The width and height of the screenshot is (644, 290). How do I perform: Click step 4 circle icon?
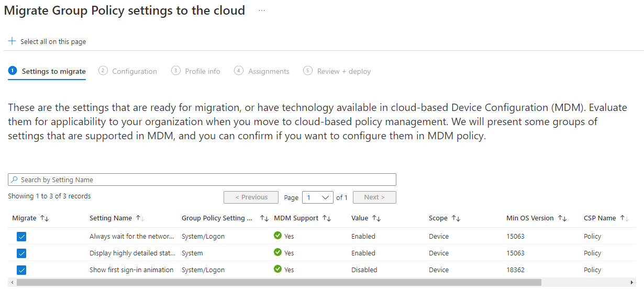point(239,71)
